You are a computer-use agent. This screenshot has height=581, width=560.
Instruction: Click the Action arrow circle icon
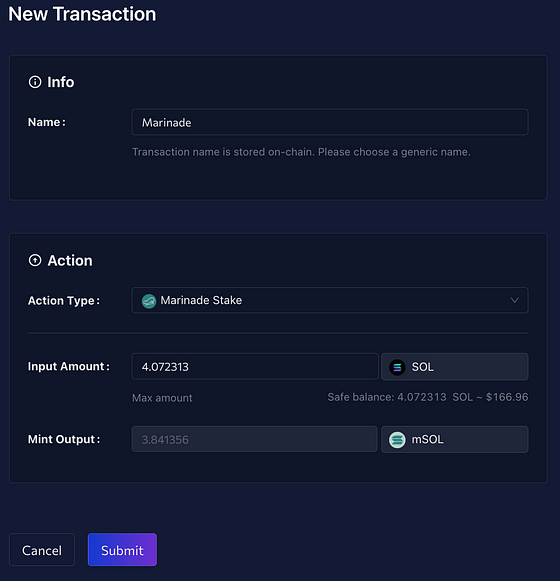(x=35, y=260)
